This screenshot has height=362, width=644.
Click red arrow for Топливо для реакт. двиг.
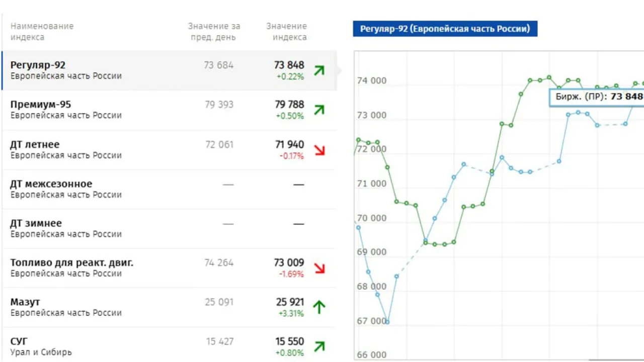(x=319, y=268)
